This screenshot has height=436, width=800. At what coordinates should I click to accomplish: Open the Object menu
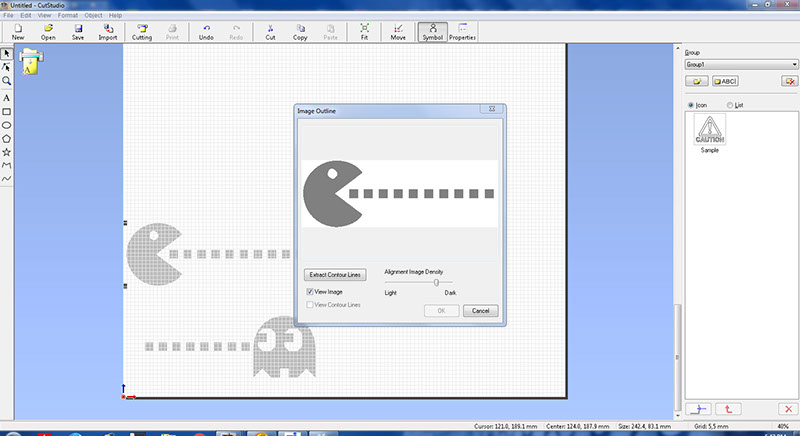click(x=93, y=15)
